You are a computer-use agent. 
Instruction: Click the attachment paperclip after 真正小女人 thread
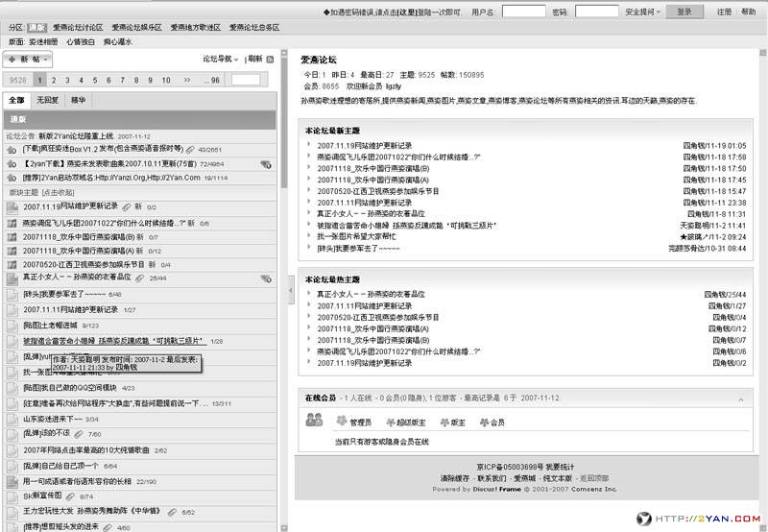tap(140, 278)
